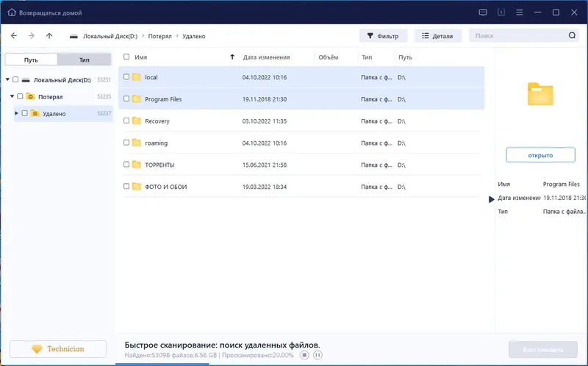This screenshot has width=588, height=366.
Task: Toggle the select-all checkbox beside Имя
Action: pyautogui.click(x=126, y=57)
